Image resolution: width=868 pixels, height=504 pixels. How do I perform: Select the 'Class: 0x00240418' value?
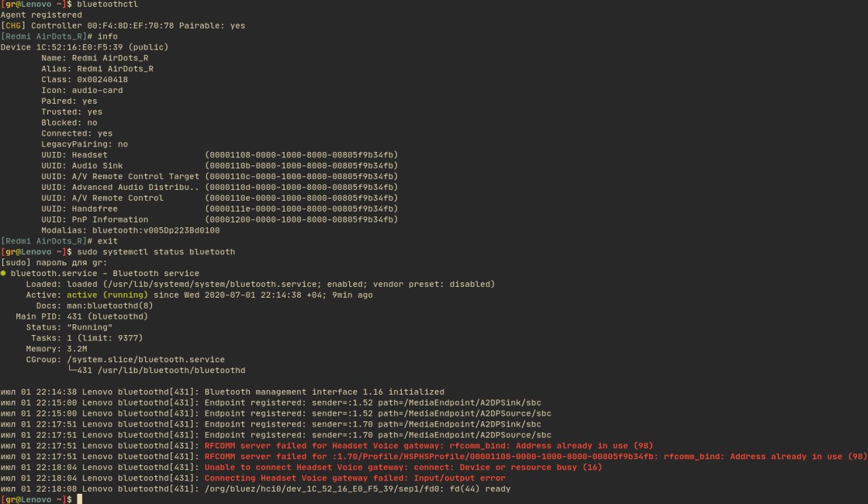[102, 80]
